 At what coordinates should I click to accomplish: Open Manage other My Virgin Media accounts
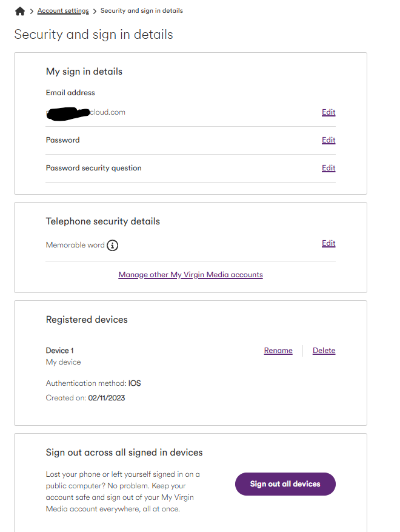pyautogui.click(x=190, y=275)
